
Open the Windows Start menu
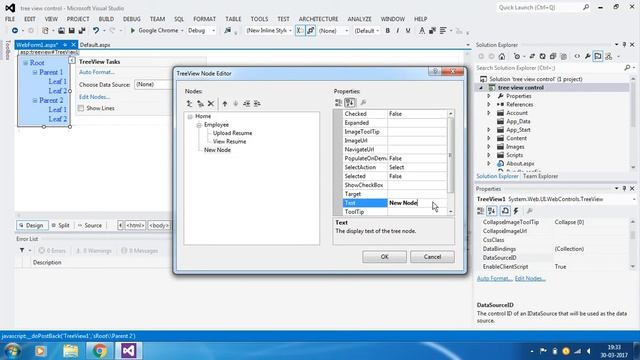12,351
